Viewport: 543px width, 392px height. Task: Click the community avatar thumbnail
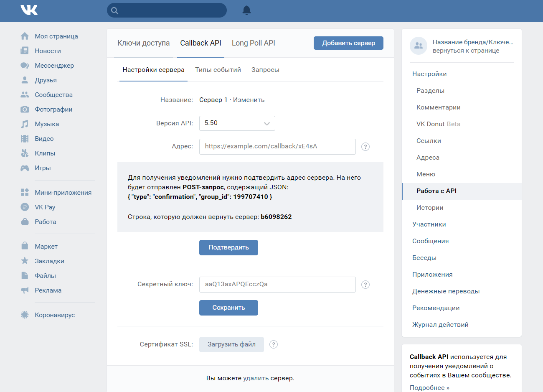pos(419,46)
